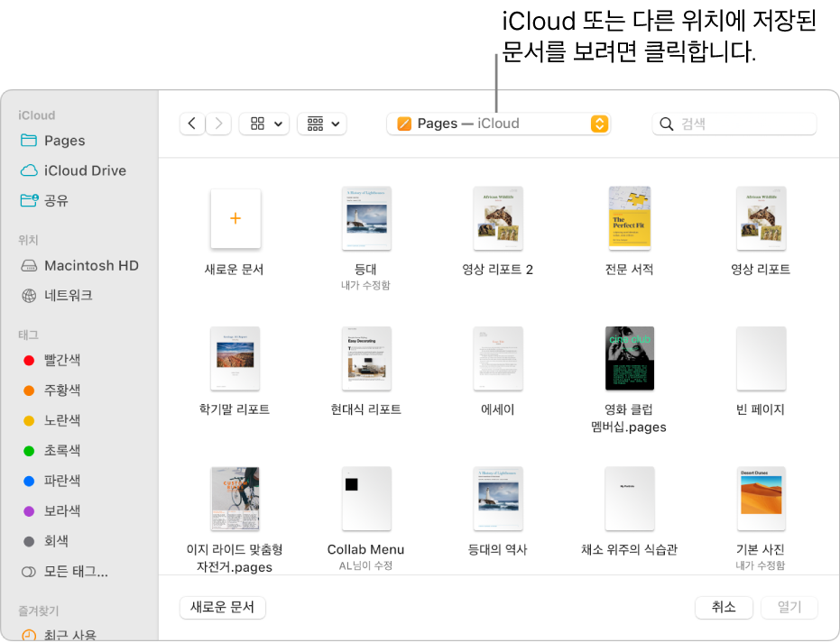Click the 열기 open button
This screenshot has width=840, height=643.
point(789,607)
